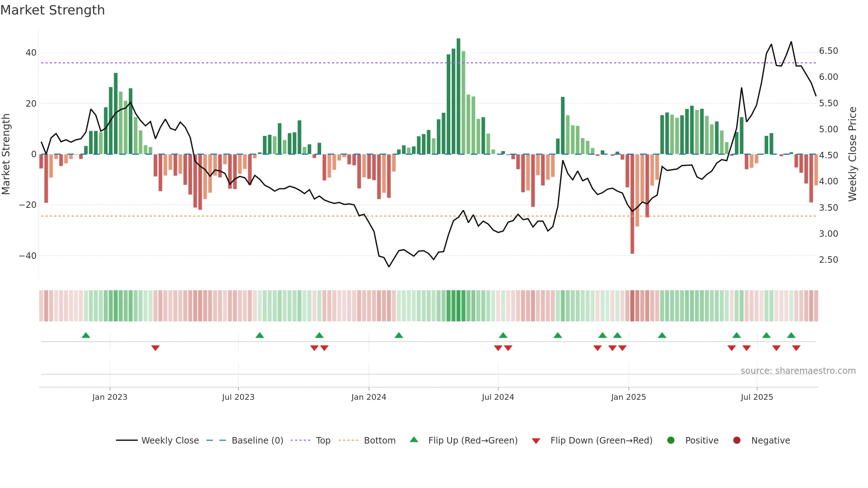Image resolution: width=868 pixels, height=488 pixels.
Task: Click the Jul 2025 axis label
Action: coord(757,397)
